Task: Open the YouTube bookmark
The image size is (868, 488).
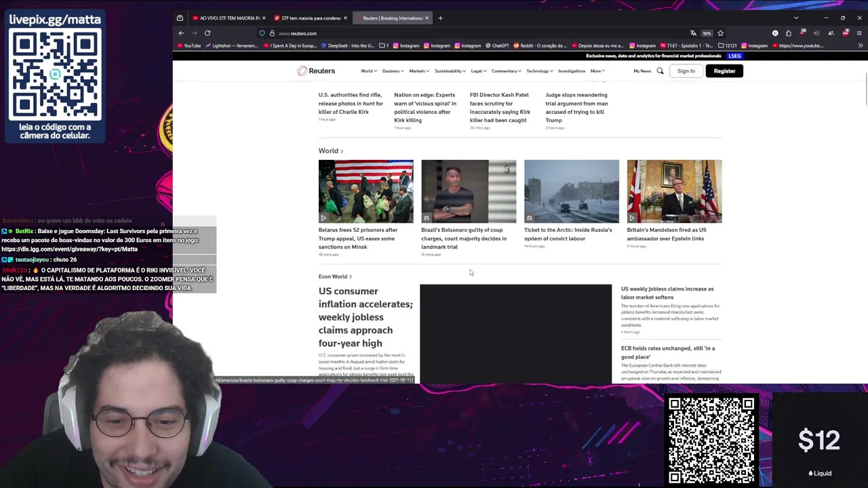Action: (189, 46)
